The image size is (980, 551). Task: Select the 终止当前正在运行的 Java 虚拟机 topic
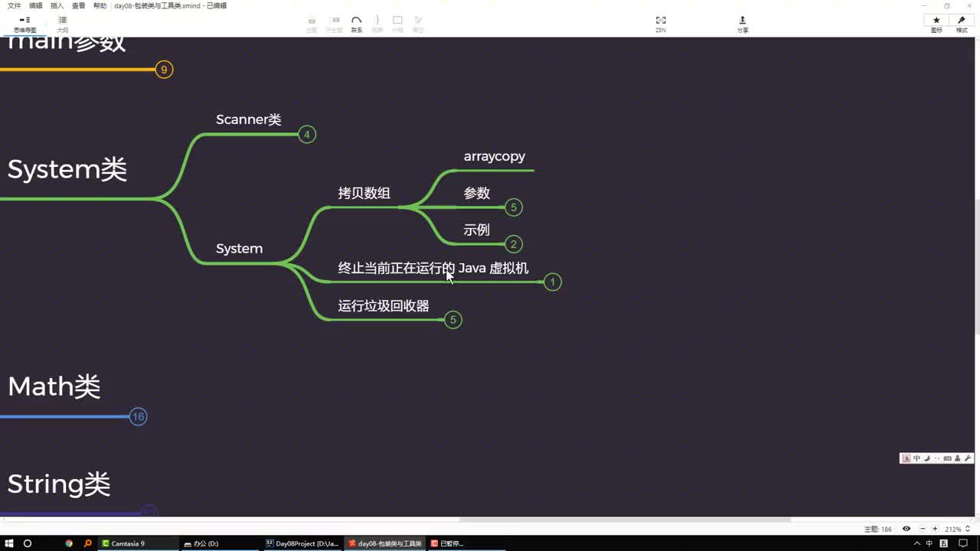(433, 268)
